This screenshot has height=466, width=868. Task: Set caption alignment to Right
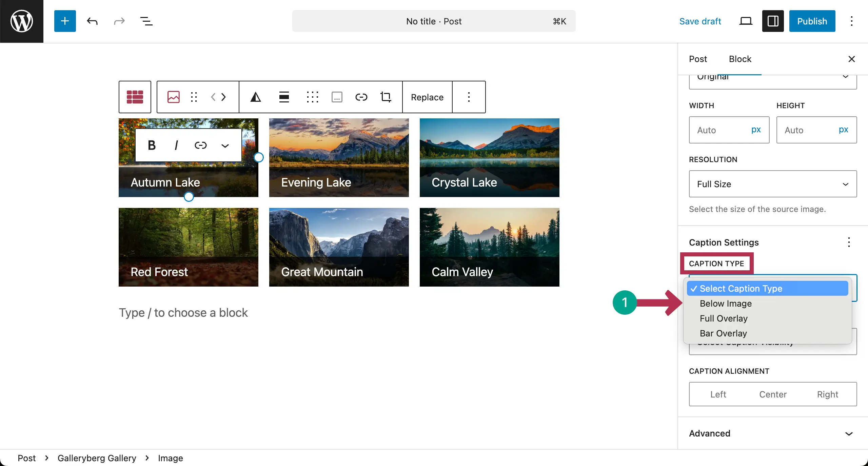(827, 394)
